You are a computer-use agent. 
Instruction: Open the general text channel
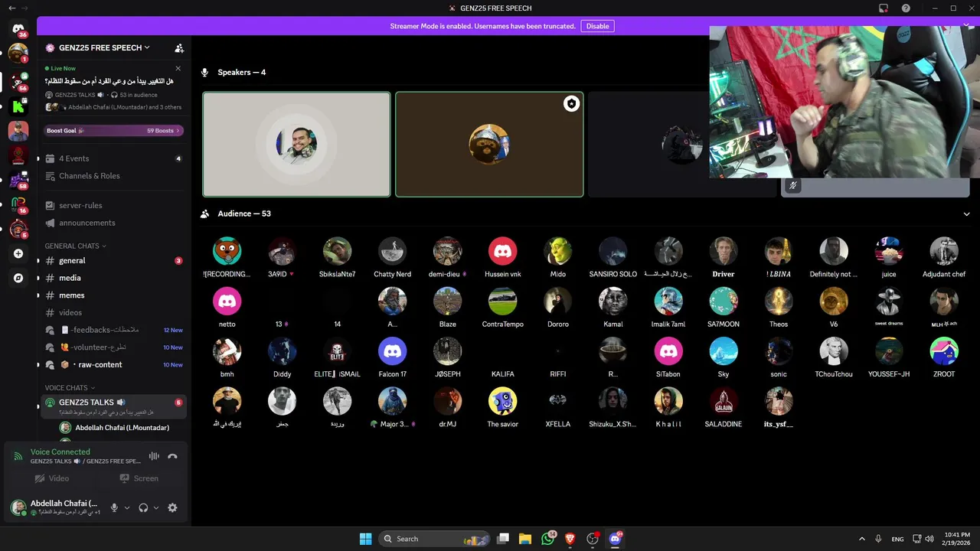coord(113,261)
